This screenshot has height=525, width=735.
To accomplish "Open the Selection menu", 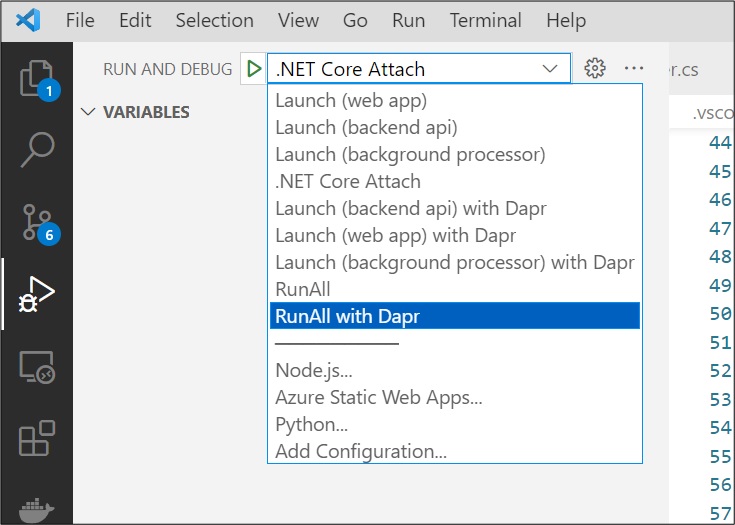I will click(216, 20).
